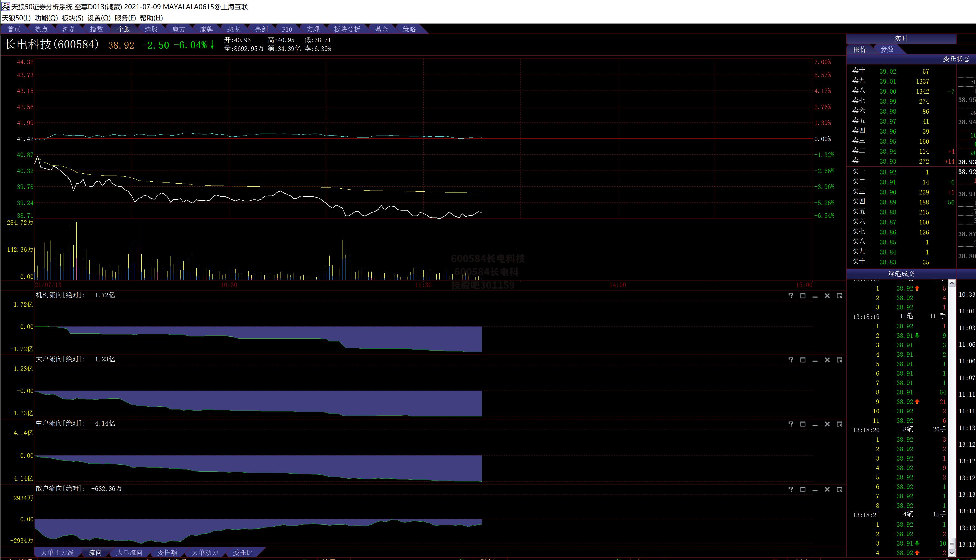
Task: Close the 中户流向 indicator panel
Action: pos(827,424)
